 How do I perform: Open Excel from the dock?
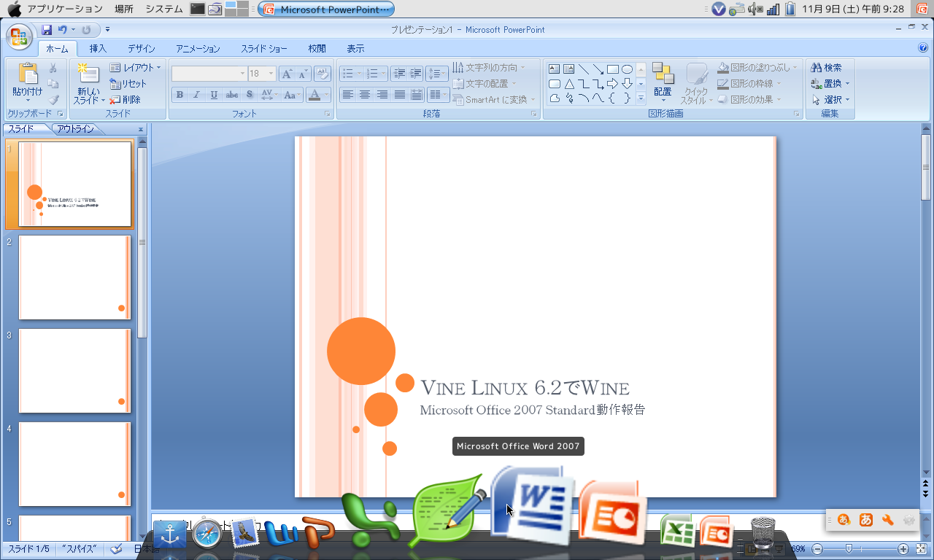tap(677, 530)
